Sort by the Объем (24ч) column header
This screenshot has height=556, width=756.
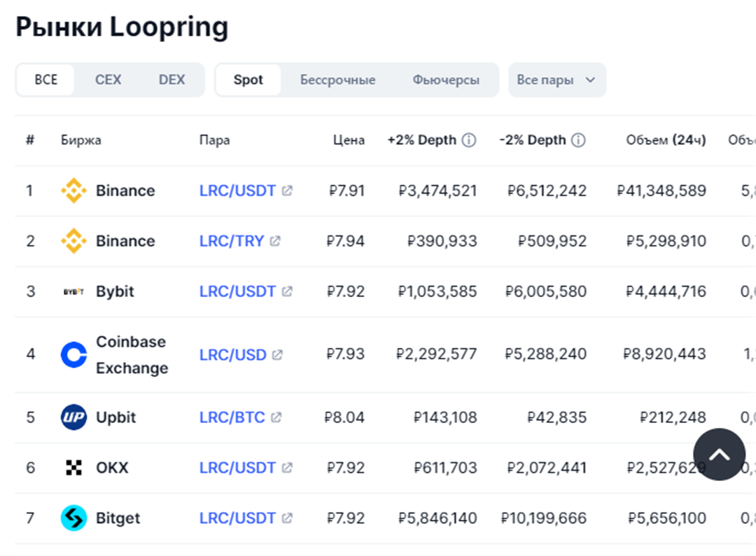[x=666, y=140]
